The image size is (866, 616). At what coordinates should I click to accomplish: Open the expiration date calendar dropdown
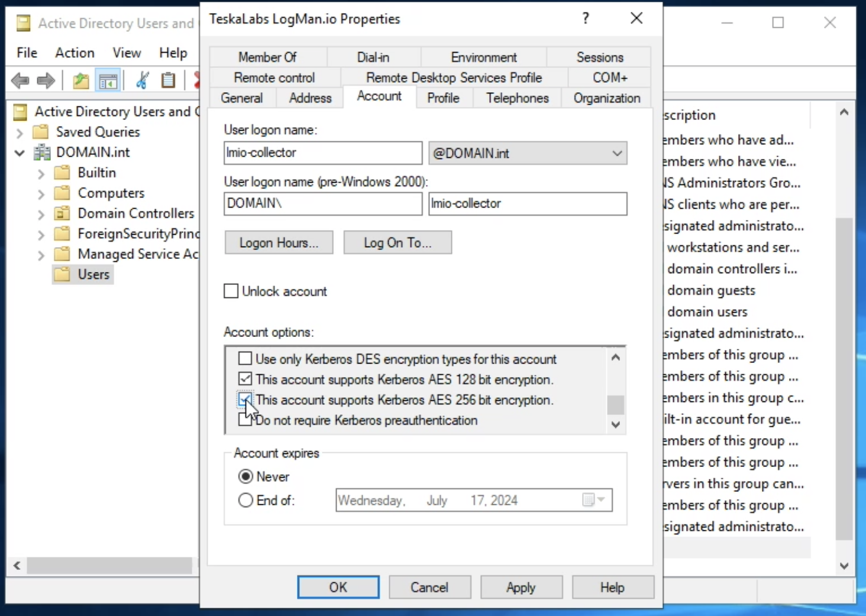pos(594,500)
